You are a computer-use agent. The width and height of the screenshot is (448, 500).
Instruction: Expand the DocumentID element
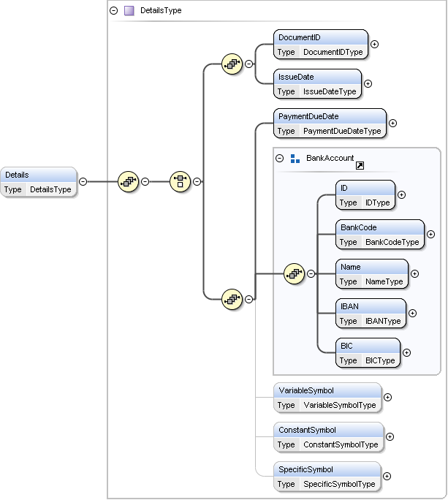pyautogui.click(x=374, y=45)
